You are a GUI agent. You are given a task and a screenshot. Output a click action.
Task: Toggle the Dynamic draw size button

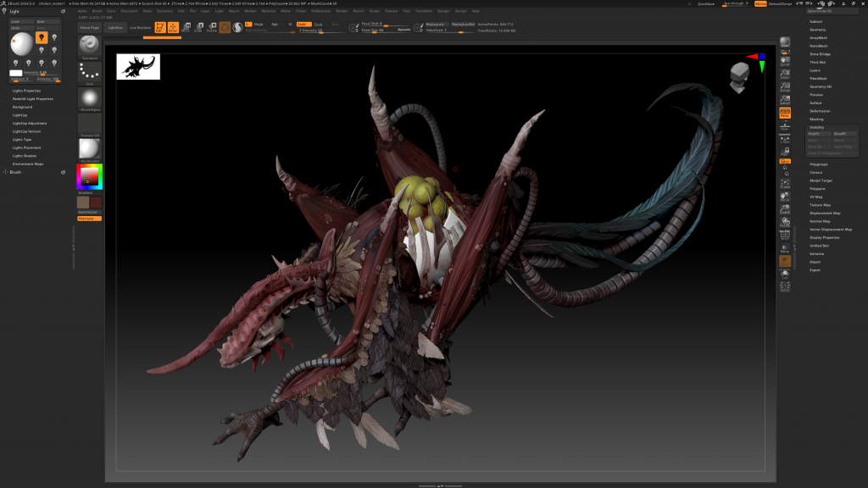(x=404, y=30)
